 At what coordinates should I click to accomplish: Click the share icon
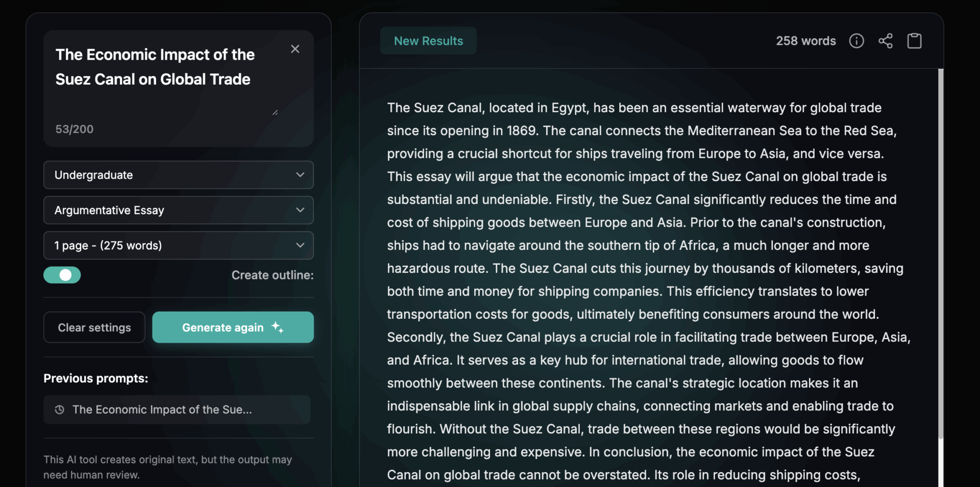(886, 41)
